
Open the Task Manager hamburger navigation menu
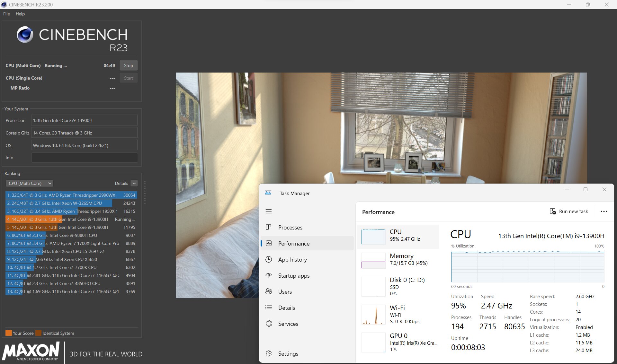[x=269, y=211]
